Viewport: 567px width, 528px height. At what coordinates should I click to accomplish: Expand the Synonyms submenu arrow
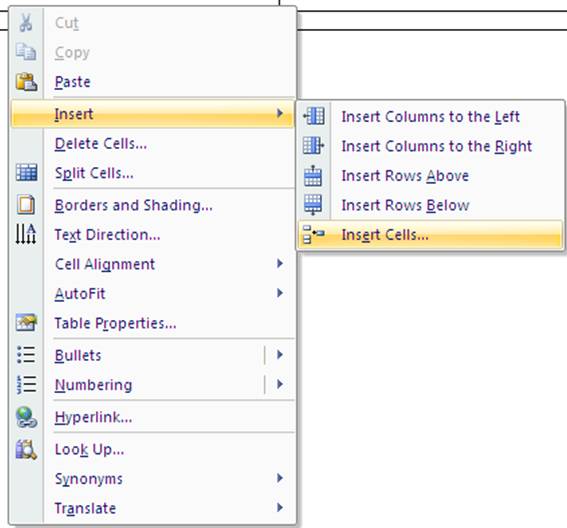coord(280,478)
